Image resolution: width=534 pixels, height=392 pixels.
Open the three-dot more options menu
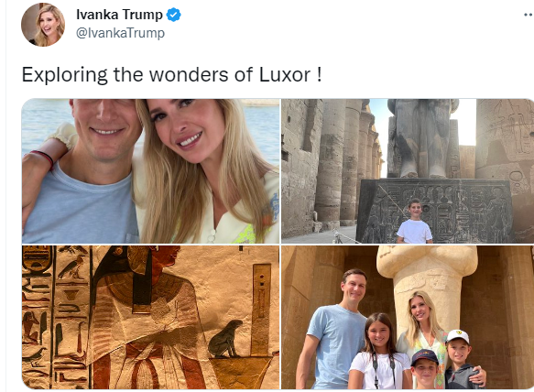pos(529,15)
